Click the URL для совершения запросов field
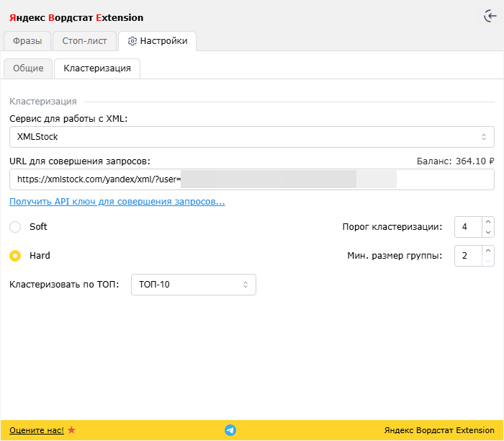 point(252,179)
